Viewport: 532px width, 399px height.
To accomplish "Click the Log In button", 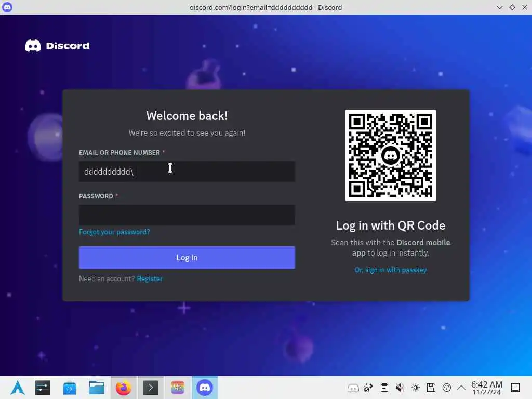I will pyautogui.click(x=187, y=258).
